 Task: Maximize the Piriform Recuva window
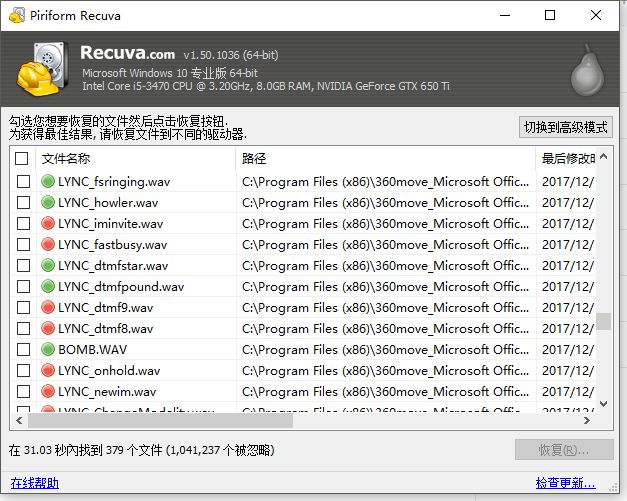point(550,15)
